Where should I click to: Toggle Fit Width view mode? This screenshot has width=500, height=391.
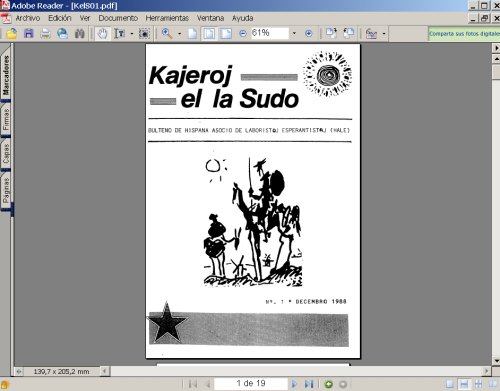(x=226, y=33)
